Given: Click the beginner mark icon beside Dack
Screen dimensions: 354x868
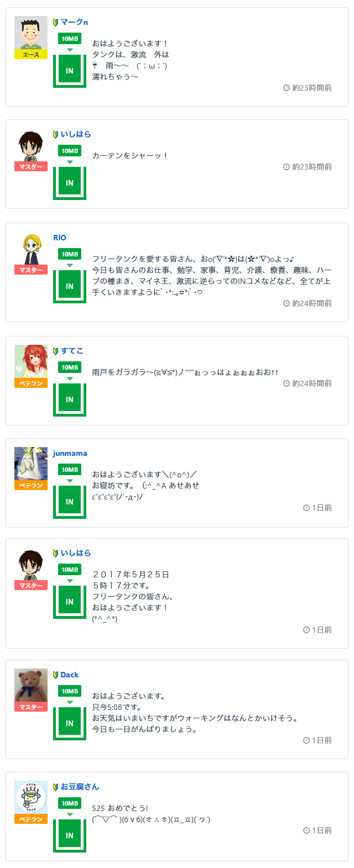Looking at the screenshot, I should (56, 675).
